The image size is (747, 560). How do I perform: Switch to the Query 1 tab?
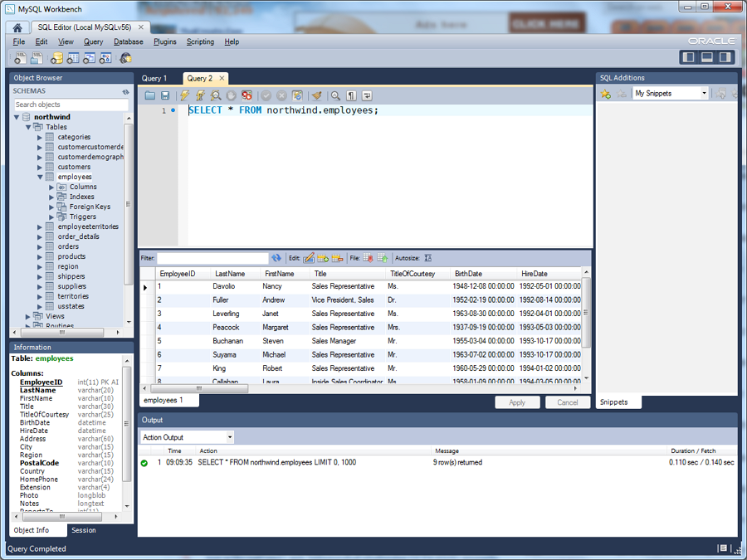click(x=154, y=79)
